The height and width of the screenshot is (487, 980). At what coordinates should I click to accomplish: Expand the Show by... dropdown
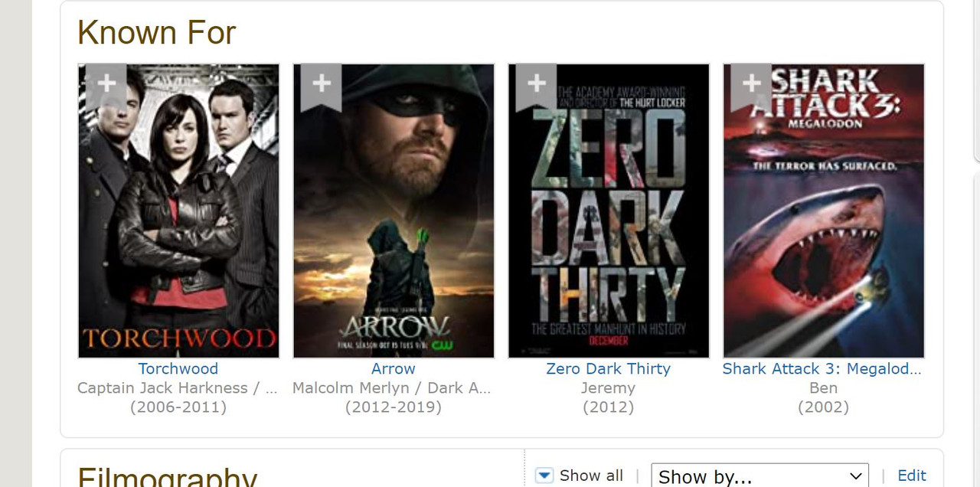[759, 476]
